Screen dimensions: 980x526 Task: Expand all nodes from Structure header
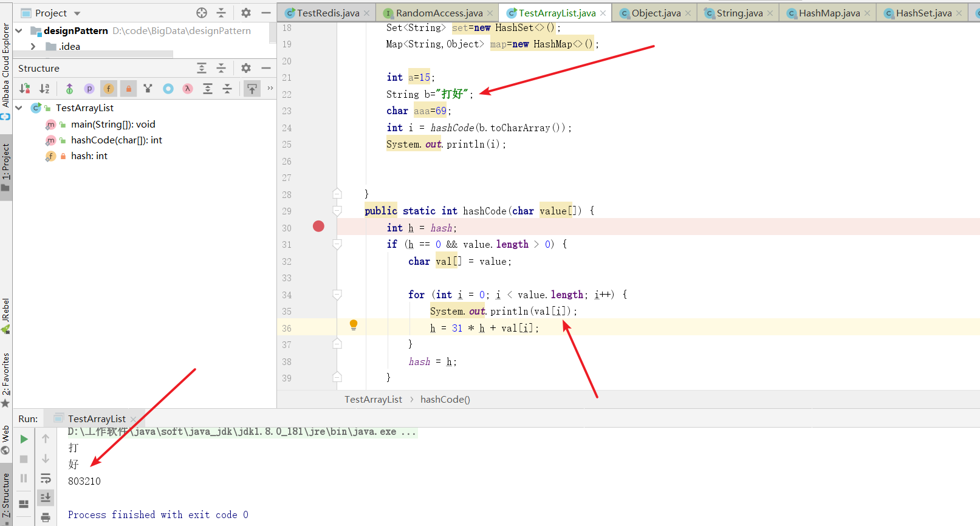tap(202, 68)
